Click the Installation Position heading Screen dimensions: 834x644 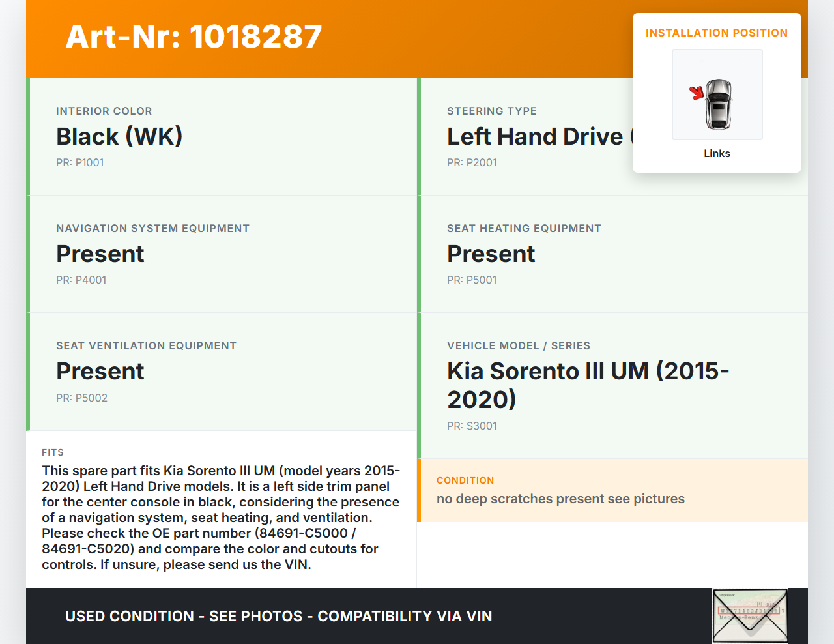pyautogui.click(x=716, y=33)
